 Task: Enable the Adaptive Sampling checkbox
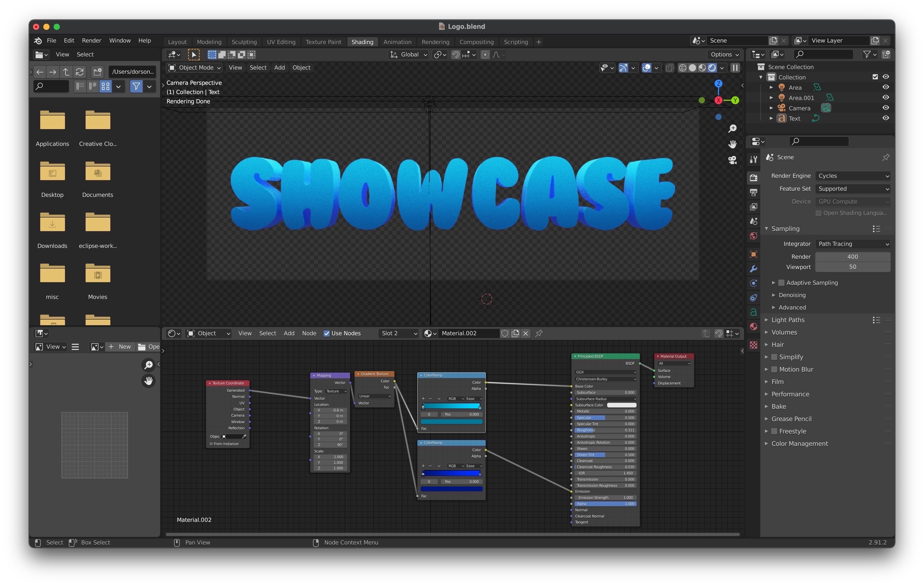781,283
